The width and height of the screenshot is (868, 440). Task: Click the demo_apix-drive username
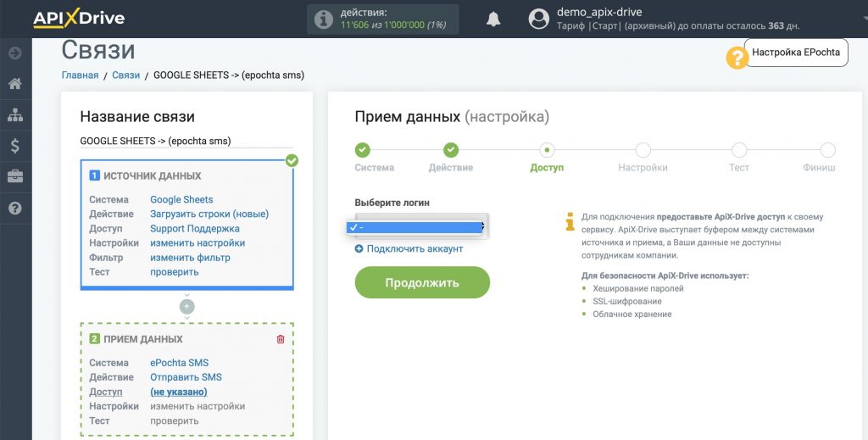[x=599, y=12]
